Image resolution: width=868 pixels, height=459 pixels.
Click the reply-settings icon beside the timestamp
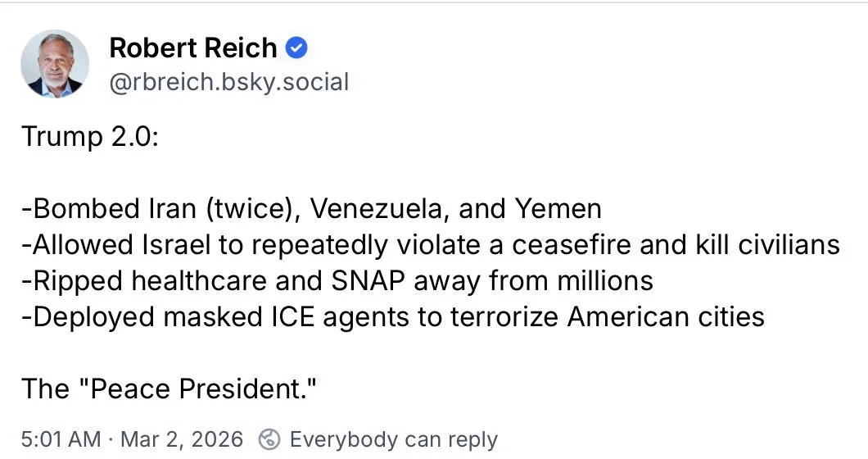tap(268, 439)
